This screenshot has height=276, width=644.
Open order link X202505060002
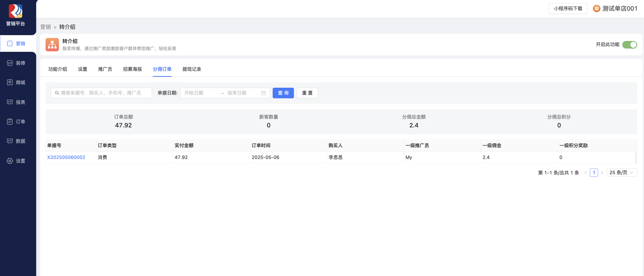point(66,157)
